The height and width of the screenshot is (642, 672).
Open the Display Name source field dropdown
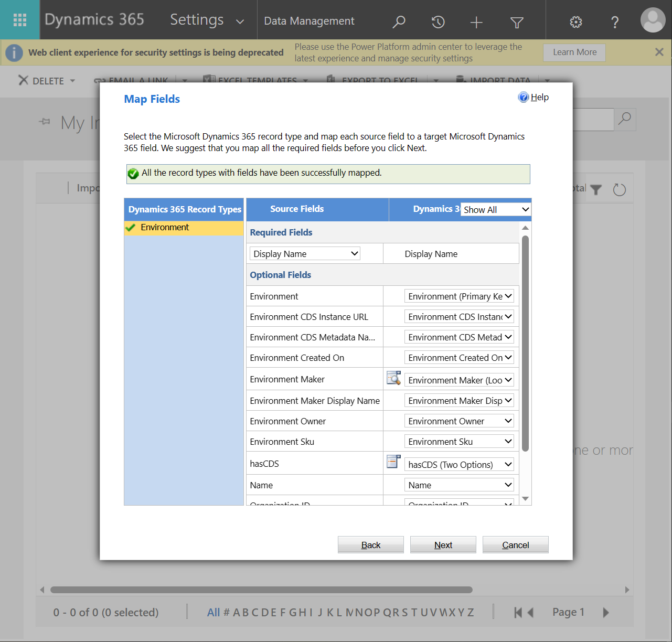pyautogui.click(x=304, y=253)
